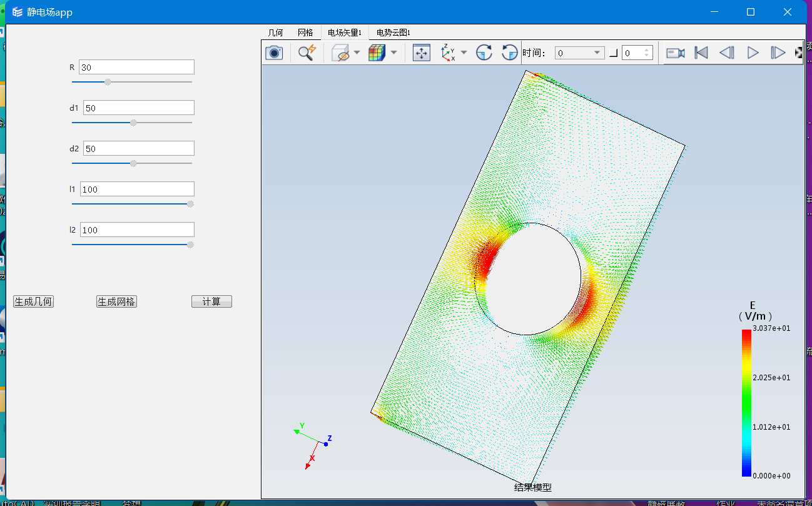Click the 0.000e+00 legend value

pos(771,475)
